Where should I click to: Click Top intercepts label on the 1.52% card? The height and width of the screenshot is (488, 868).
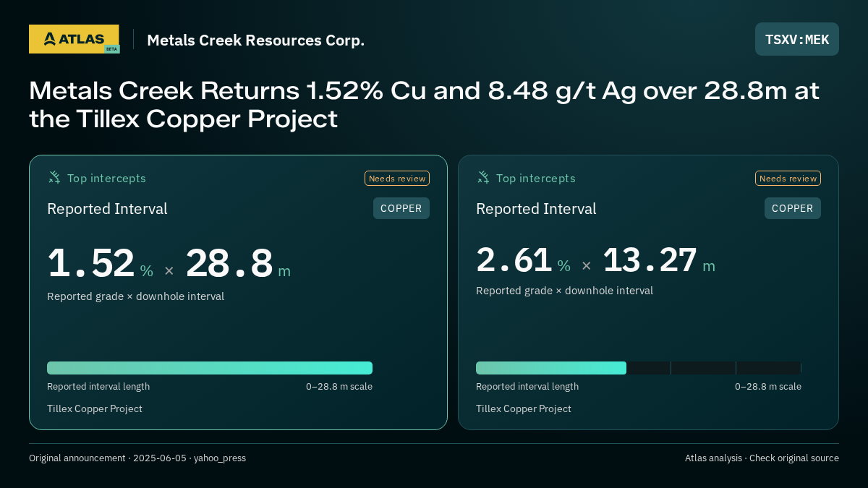coord(106,178)
